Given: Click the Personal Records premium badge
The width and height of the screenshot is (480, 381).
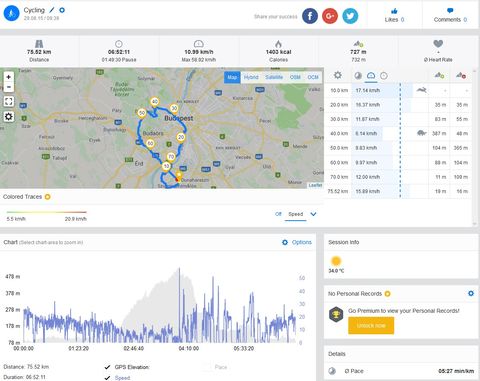Looking at the screenshot, I should pos(387,294).
